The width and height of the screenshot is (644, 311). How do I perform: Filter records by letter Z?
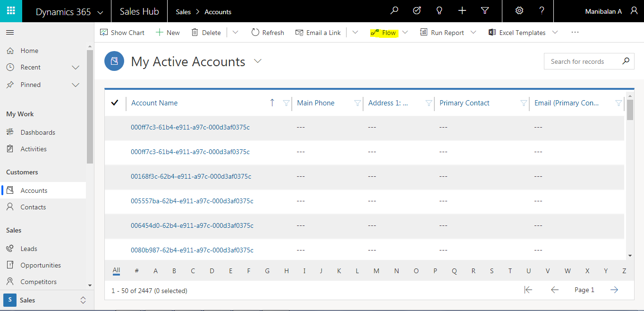[x=624, y=271]
